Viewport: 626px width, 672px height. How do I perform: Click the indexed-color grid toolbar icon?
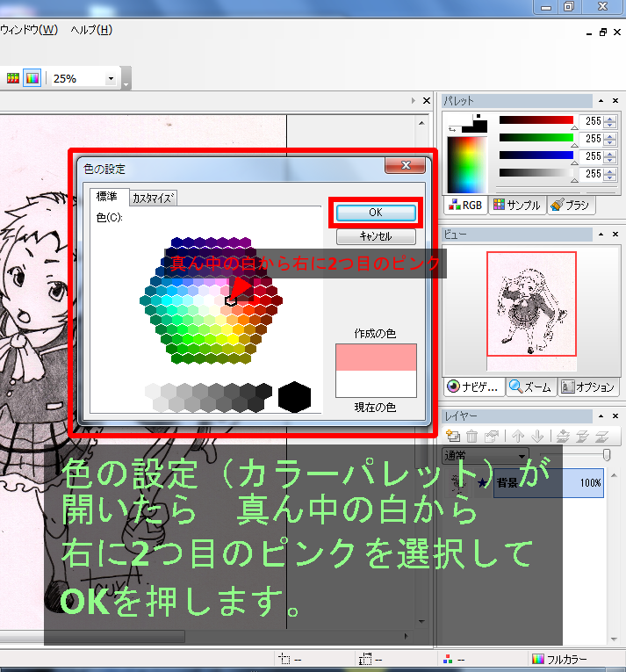[12, 78]
